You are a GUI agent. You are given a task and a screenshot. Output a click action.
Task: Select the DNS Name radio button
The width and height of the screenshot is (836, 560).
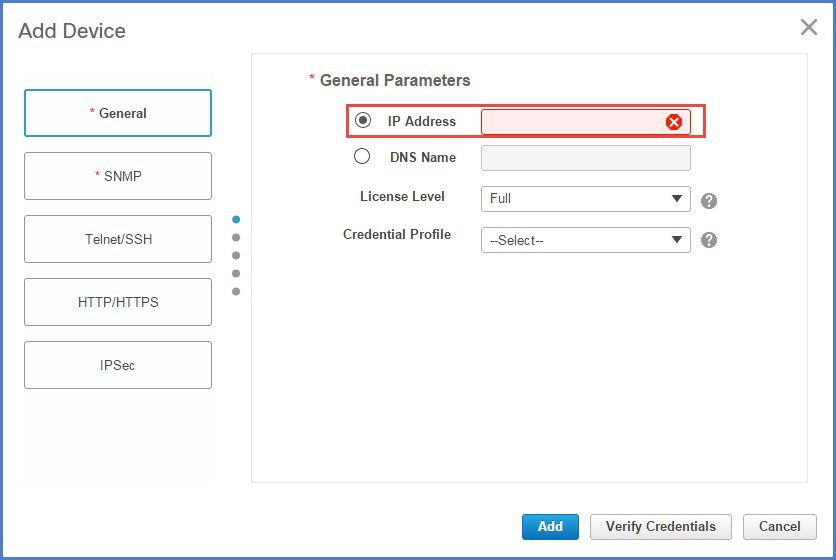pyautogui.click(x=362, y=157)
